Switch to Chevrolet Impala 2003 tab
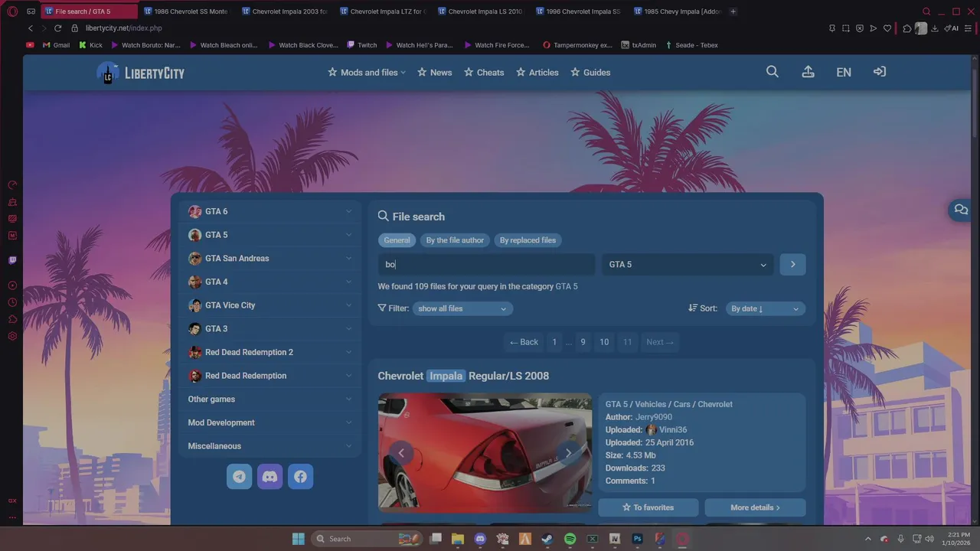Image resolution: width=980 pixels, height=551 pixels. click(283, 11)
